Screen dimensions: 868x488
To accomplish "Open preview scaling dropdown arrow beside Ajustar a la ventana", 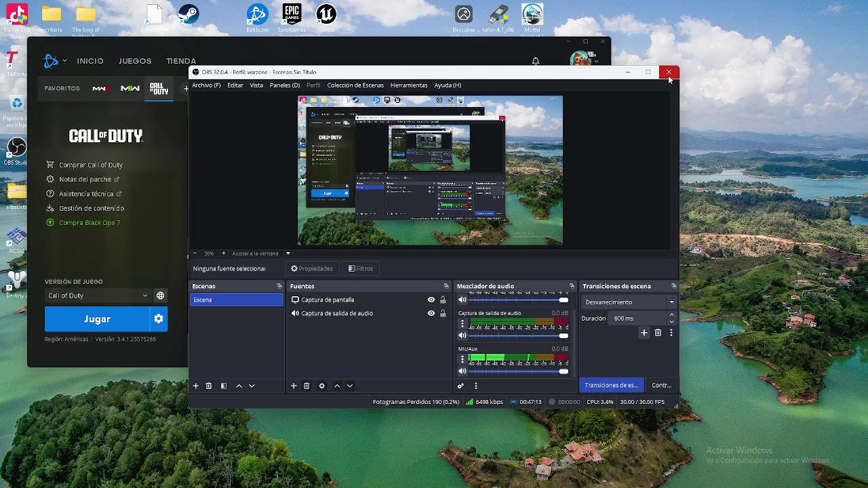I will (288, 253).
